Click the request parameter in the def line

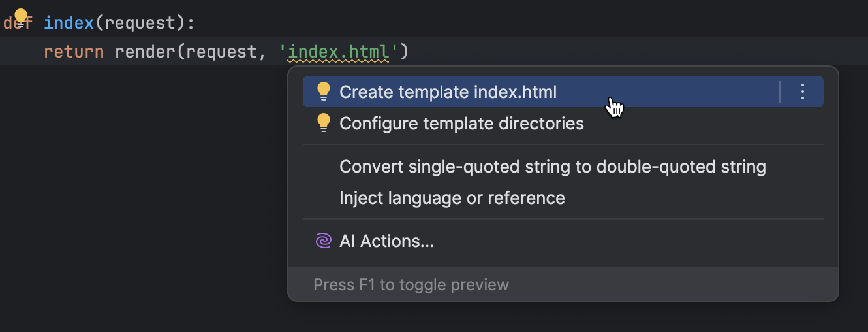click(x=144, y=24)
